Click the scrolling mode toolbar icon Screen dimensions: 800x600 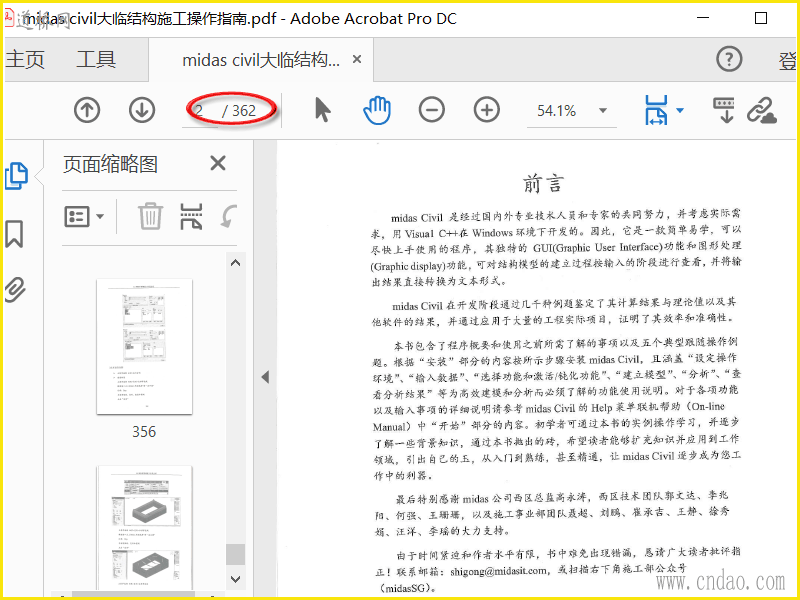click(x=723, y=110)
